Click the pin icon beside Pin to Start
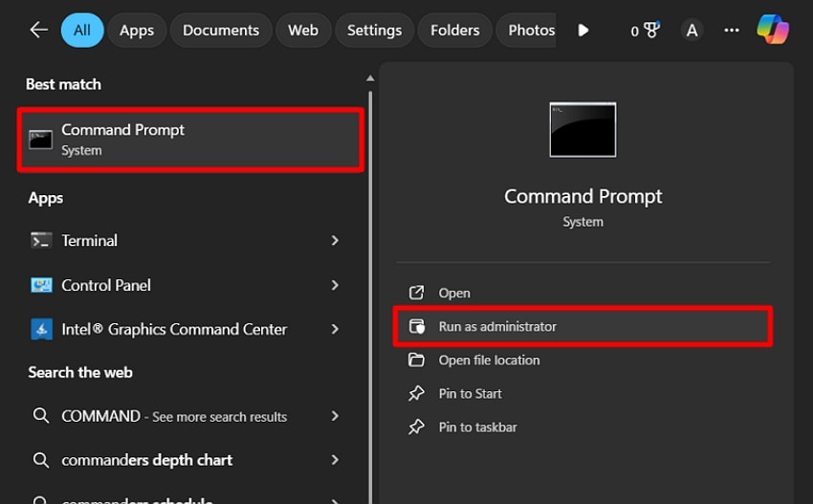Image resolution: width=813 pixels, height=504 pixels. click(416, 394)
